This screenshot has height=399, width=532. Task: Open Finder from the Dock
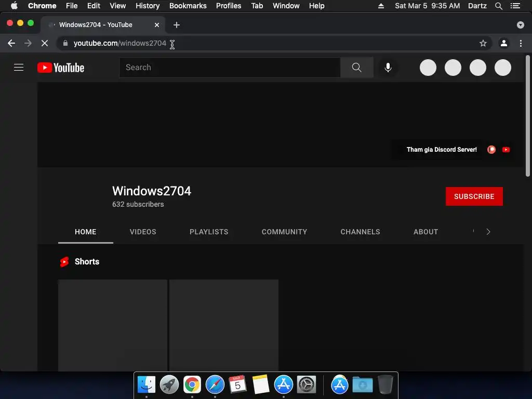coord(146,384)
